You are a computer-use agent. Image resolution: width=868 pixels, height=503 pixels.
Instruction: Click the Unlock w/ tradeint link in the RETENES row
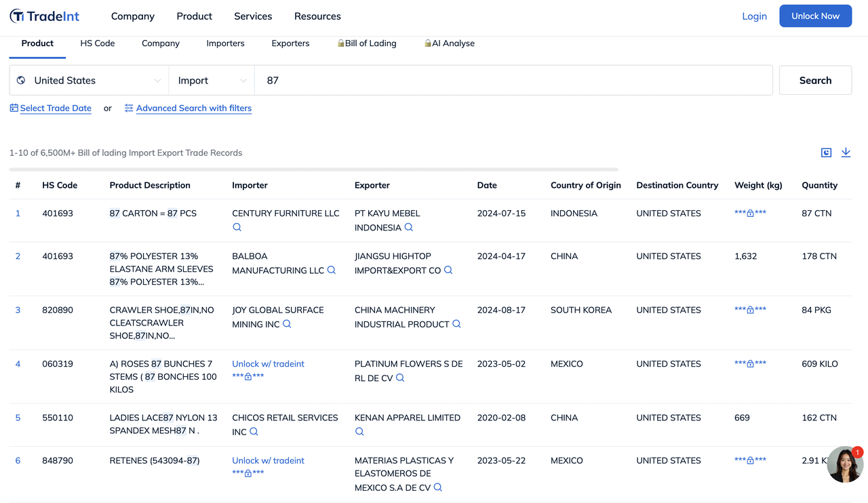[x=268, y=460]
